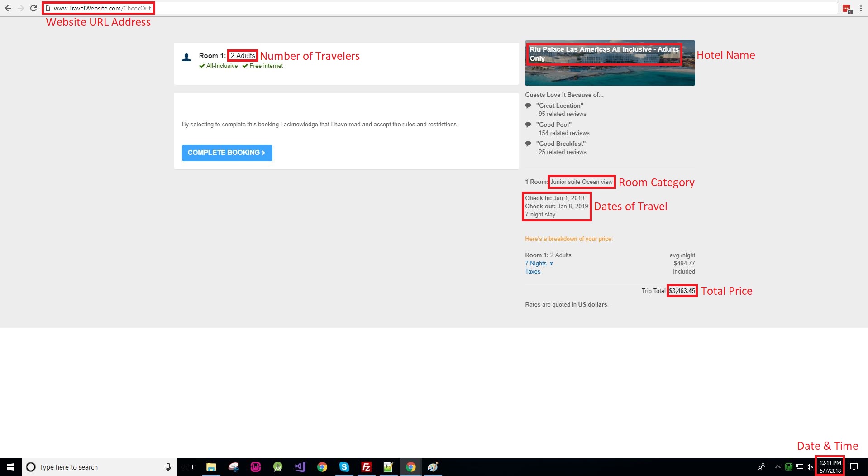Show hidden system tray icons
The image size is (868, 476).
[777, 467]
